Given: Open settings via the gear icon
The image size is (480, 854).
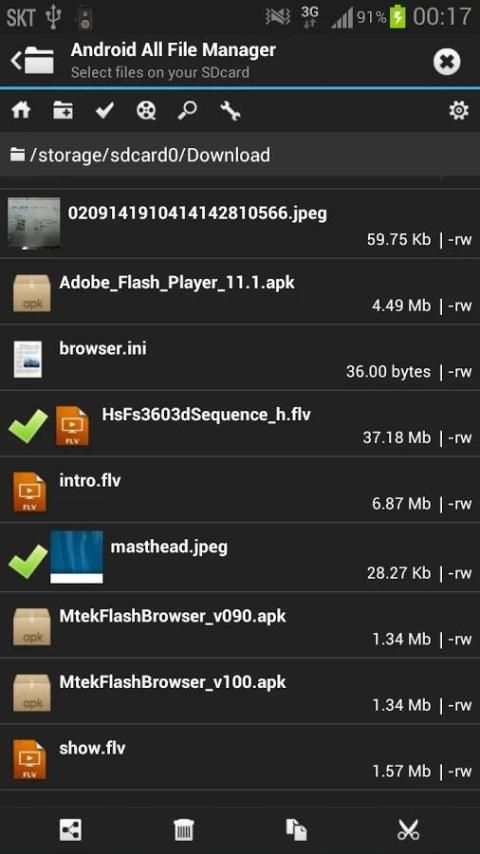Looking at the screenshot, I should coord(458,111).
